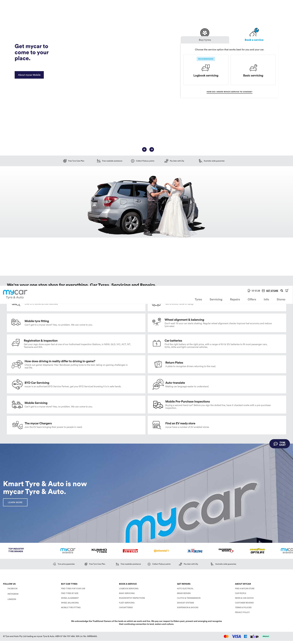Screen dimensions: 293x644
Task: Click Registration & inspection car icon
Action: 16,343
